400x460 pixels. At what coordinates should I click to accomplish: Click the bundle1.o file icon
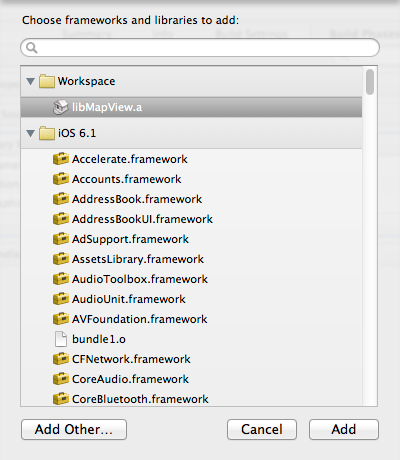(61, 339)
